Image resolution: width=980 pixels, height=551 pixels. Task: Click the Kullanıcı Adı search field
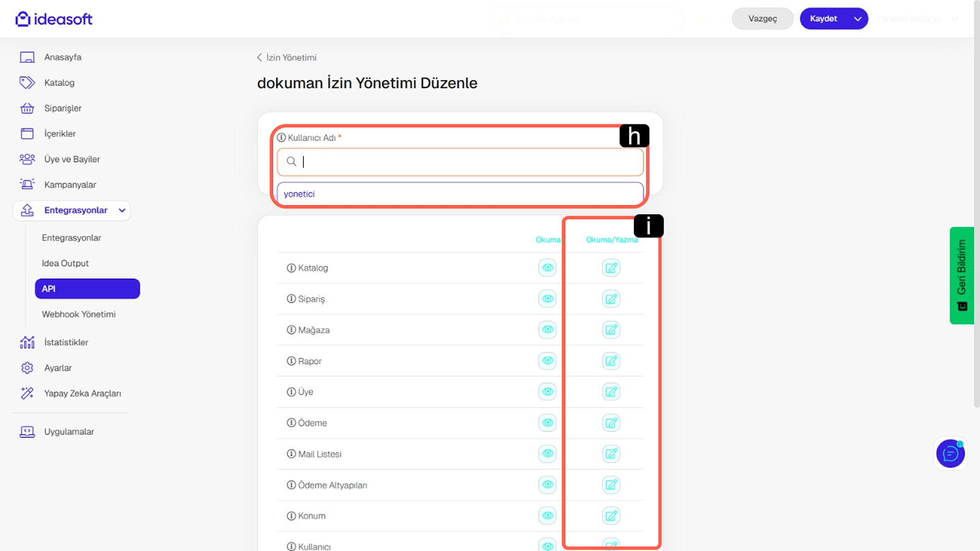(466, 162)
